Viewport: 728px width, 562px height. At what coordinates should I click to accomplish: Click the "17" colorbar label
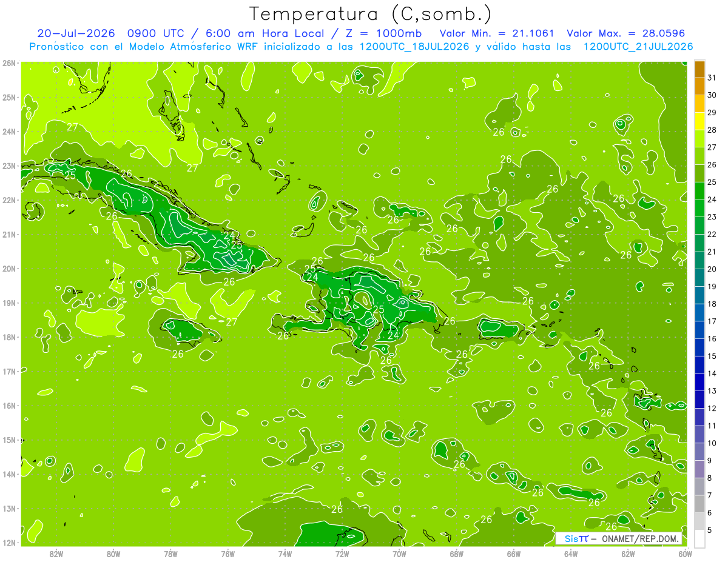[x=712, y=321]
